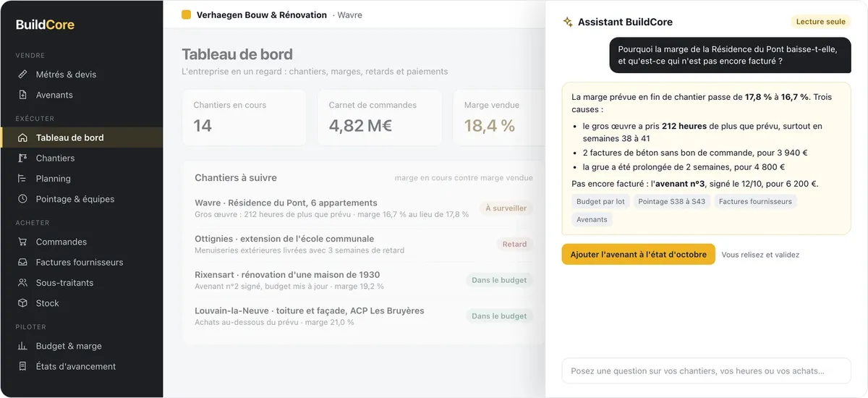Click the Verhaegen Bouw & Rénovation company name
This screenshot has height=398, width=868.
point(262,14)
